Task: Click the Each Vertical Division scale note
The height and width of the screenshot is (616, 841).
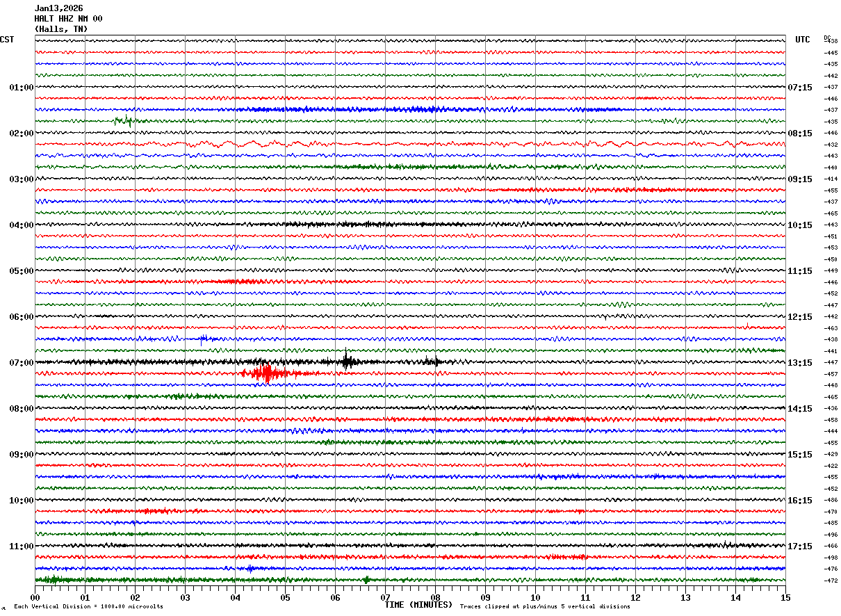Action: (88, 607)
